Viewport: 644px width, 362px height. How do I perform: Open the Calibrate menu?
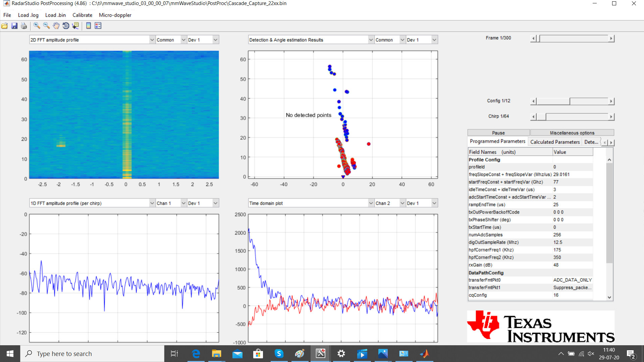point(82,15)
